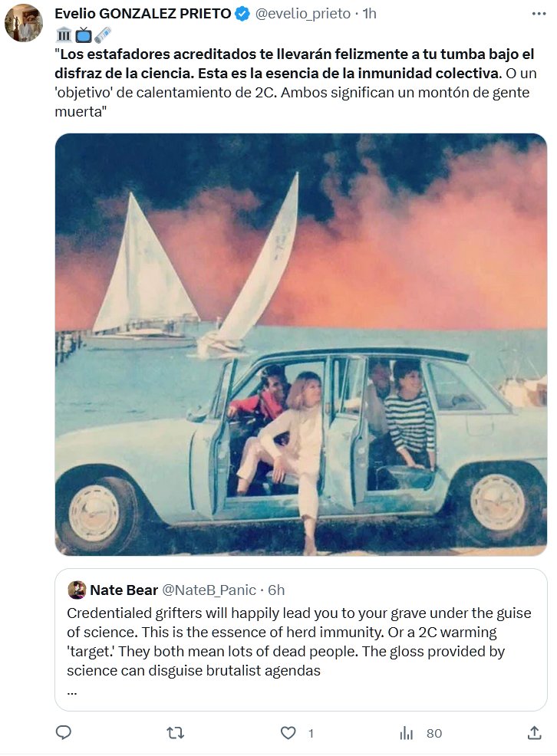Viewport: 557px width, 756px height.
Task: Open the vintage car and sailboats image
Action: [301, 344]
